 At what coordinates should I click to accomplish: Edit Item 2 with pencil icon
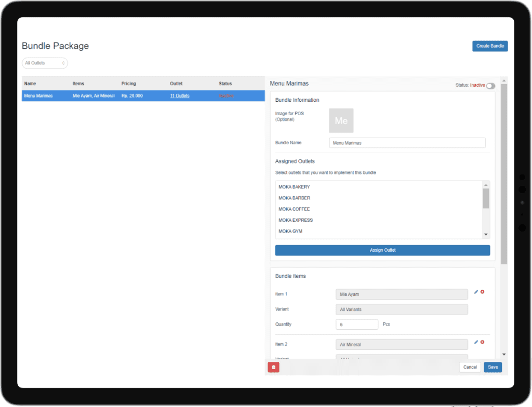476,342
